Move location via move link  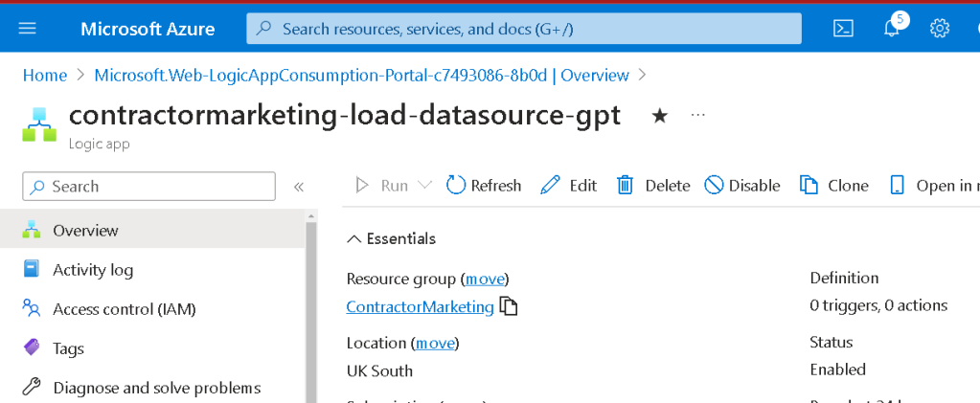(x=434, y=343)
